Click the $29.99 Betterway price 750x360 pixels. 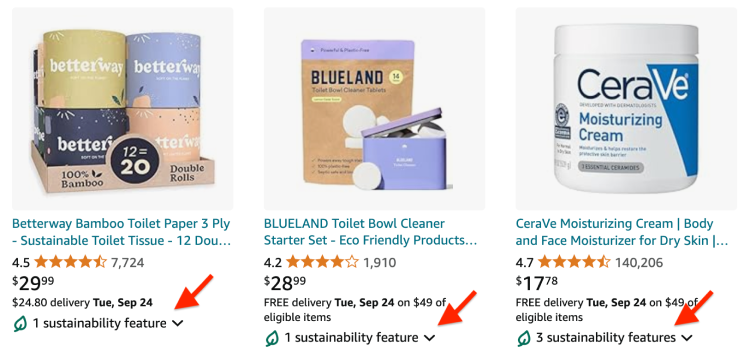click(33, 283)
